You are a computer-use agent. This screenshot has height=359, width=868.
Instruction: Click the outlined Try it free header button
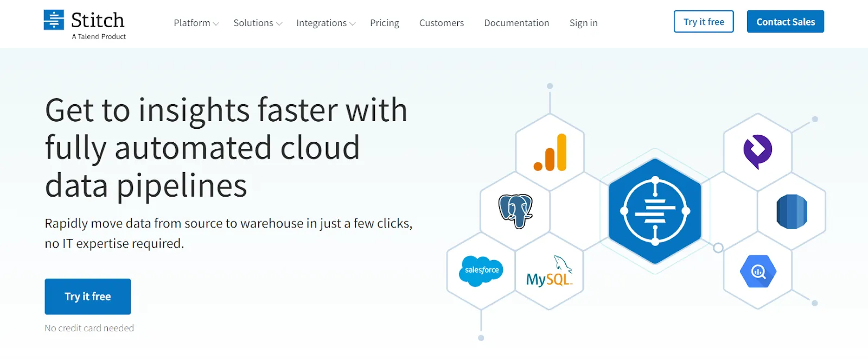[704, 22]
